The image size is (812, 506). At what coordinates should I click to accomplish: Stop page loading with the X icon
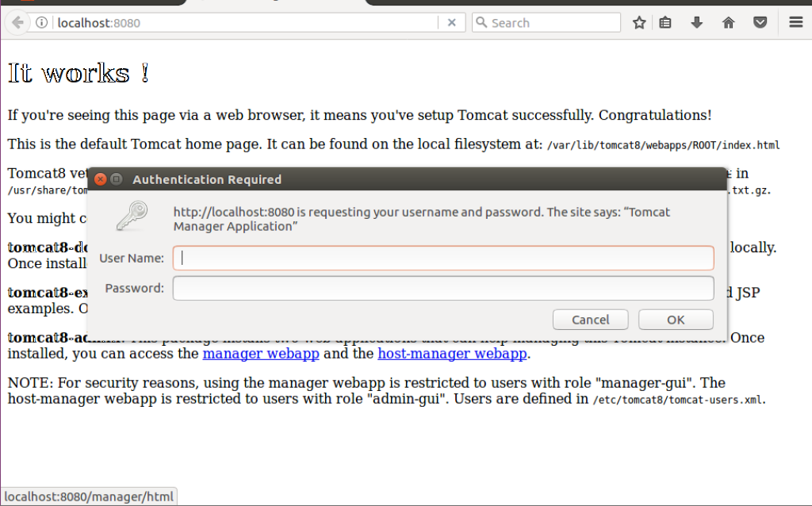451,23
